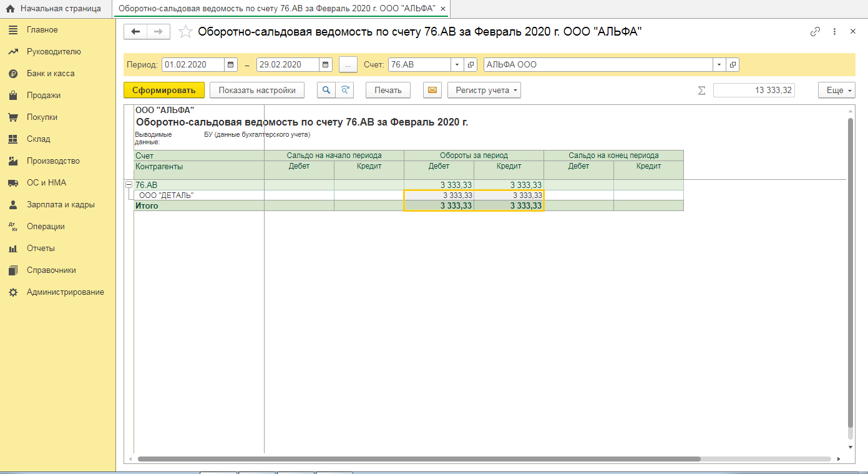The height and width of the screenshot is (474, 868).
Task: Open the Регистр учета dropdown
Action: 484,90
